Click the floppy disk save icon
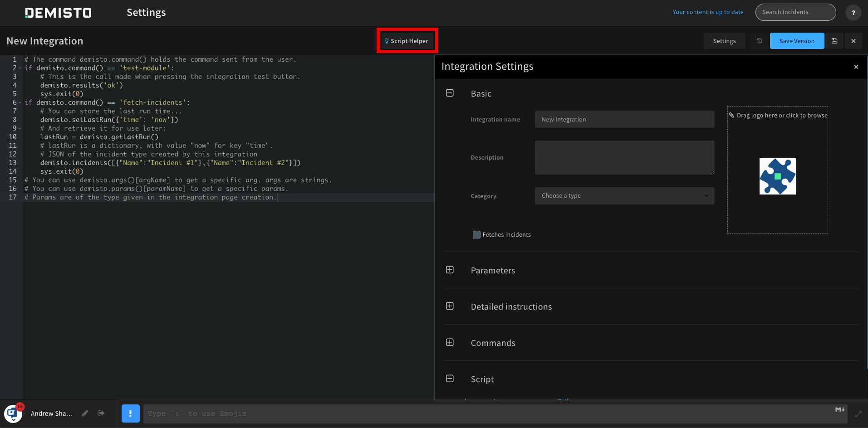This screenshot has width=868, height=428. click(x=834, y=41)
